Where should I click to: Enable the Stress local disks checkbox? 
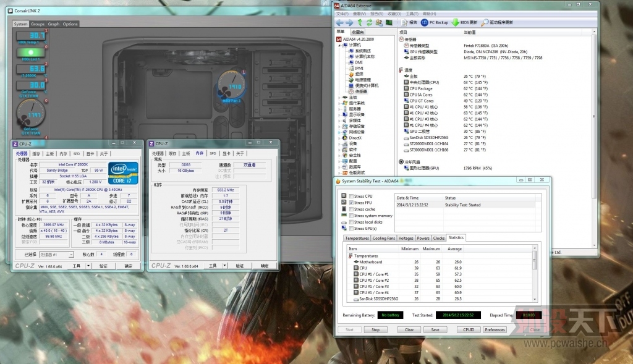[x=351, y=222]
